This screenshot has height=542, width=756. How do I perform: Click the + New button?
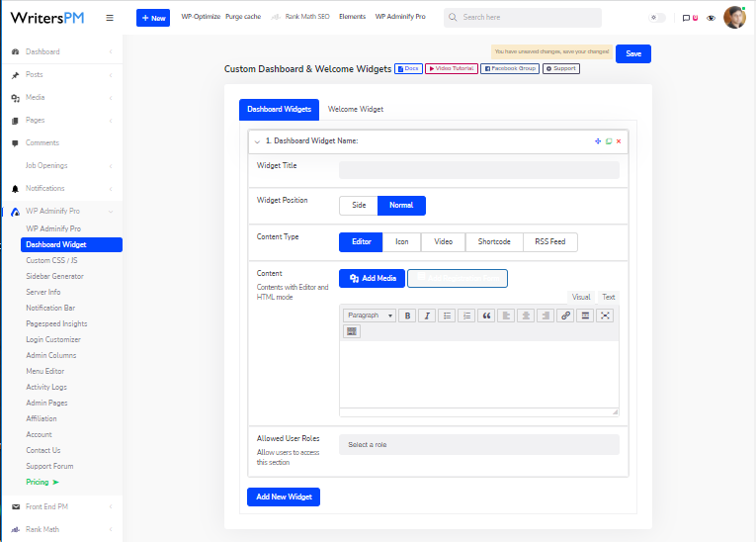click(x=153, y=18)
